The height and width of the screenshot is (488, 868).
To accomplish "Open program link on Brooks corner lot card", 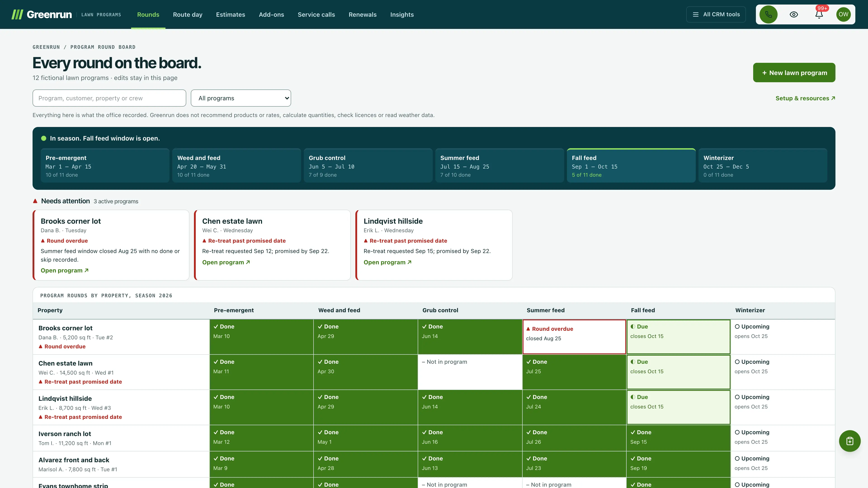I will point(64,270).
